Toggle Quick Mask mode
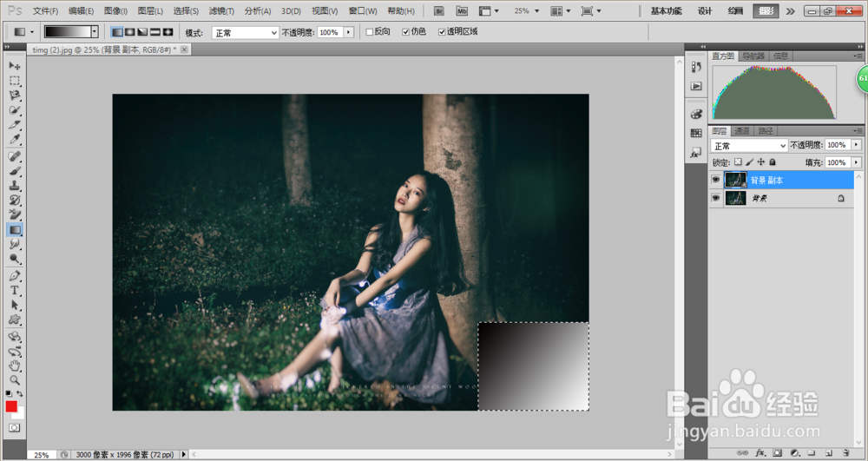Image resolution: width=868 pixels, height=461 pixels. click(x=15, y=428)
